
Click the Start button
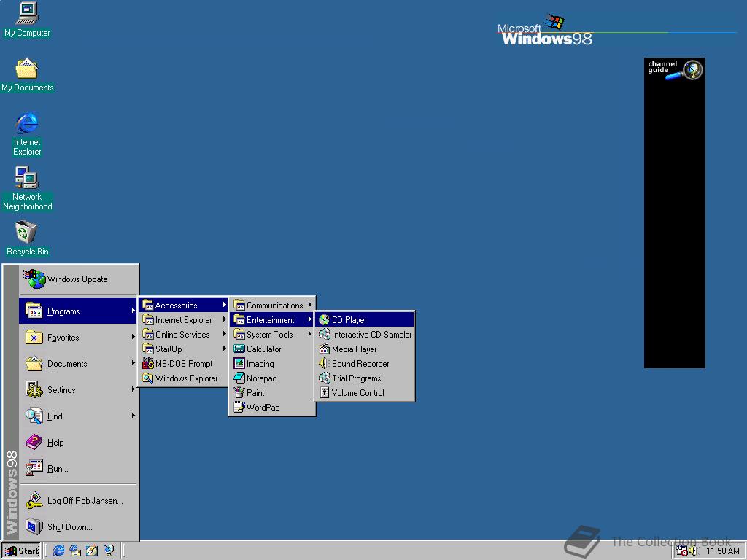coord(21,551)
